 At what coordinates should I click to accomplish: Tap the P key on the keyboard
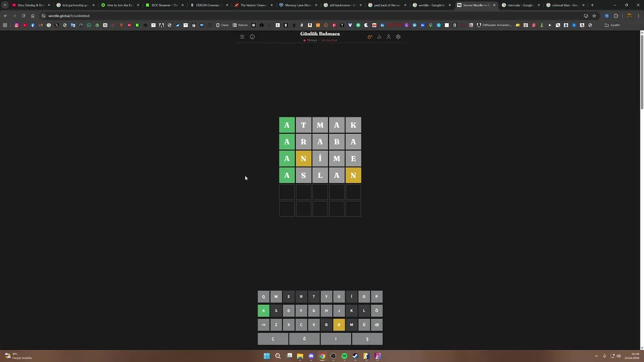coord(376,297)
